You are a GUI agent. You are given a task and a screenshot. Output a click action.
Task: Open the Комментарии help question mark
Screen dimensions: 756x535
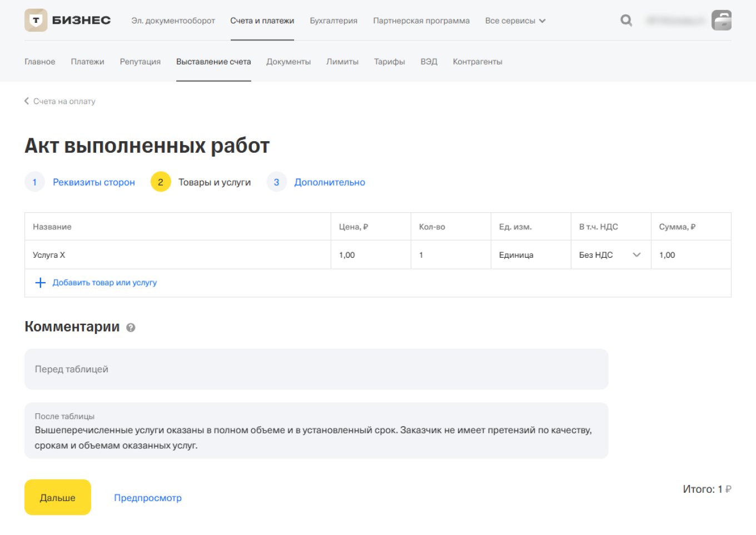click(x=131, y=328)
